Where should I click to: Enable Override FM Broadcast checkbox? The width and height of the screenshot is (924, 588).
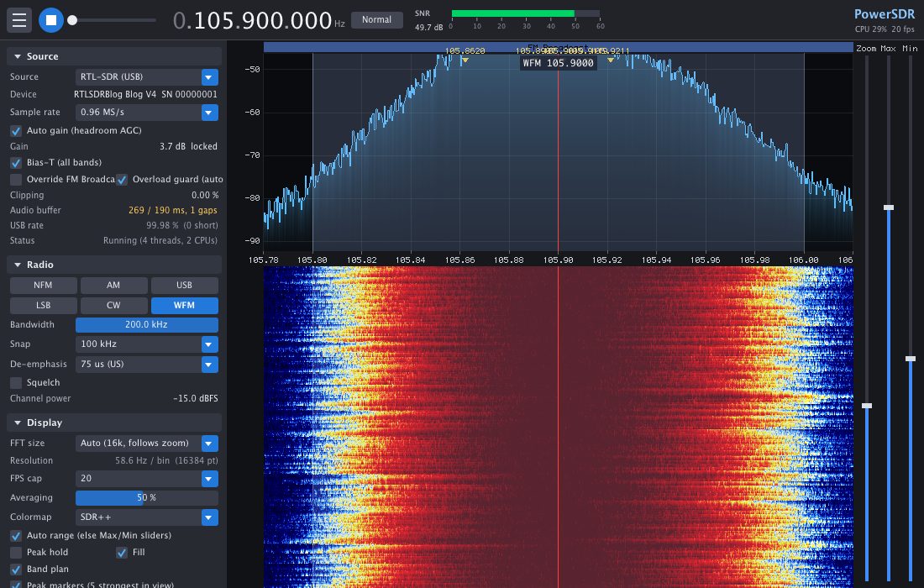[16, 179]
